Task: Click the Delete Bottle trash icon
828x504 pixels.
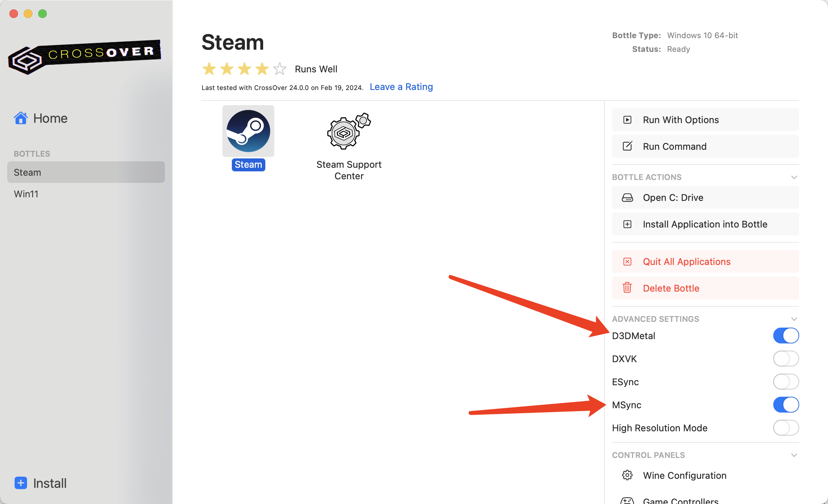Action: coord(627,288)
